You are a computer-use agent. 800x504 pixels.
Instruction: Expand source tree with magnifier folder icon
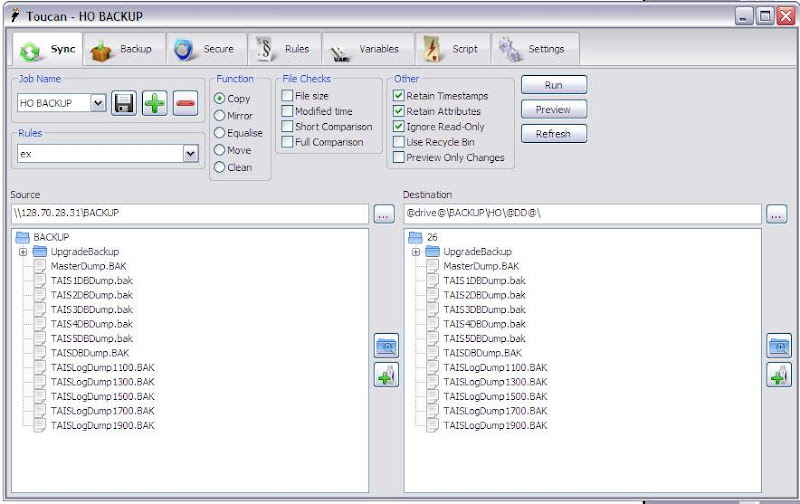coord(386,346)
